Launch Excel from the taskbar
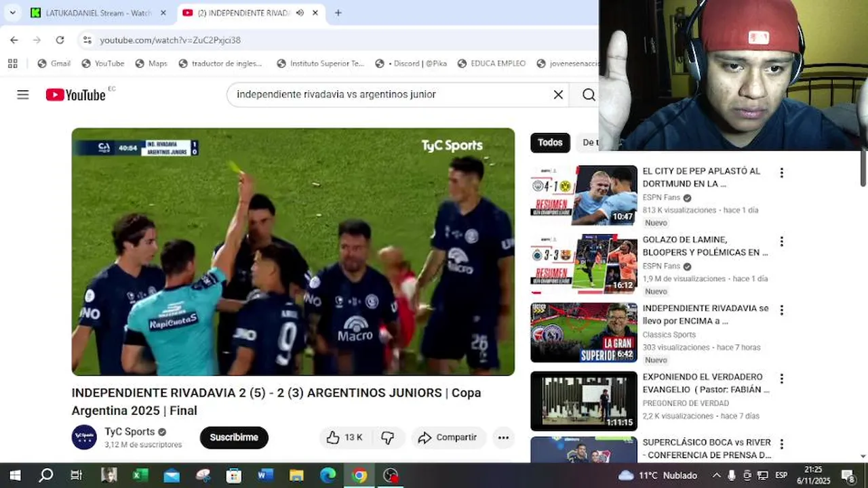 [140, 475]
